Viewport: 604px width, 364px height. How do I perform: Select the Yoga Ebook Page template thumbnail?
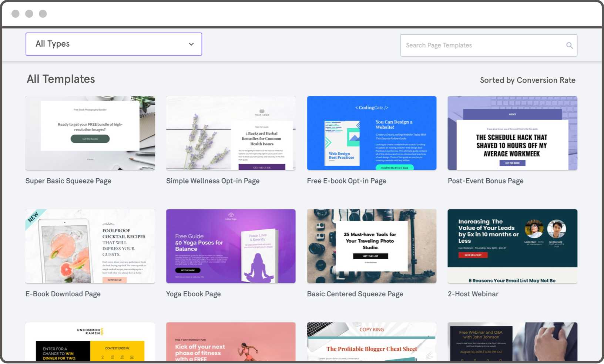(x=231, y=246)
